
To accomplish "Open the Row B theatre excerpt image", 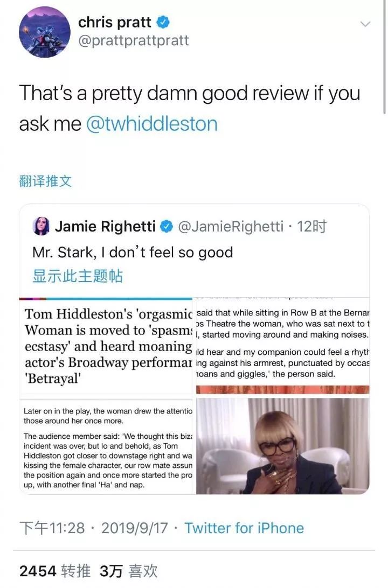I will point(282,345).
